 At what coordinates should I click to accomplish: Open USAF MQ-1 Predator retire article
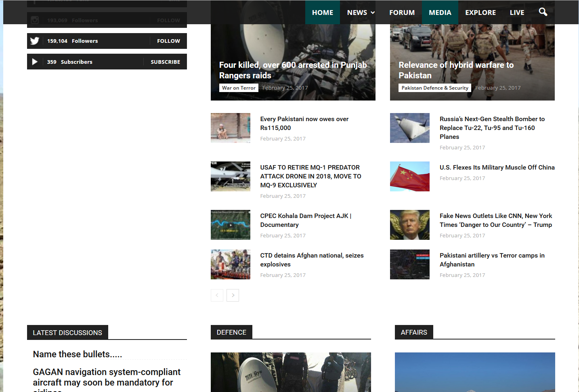point(310,176)
